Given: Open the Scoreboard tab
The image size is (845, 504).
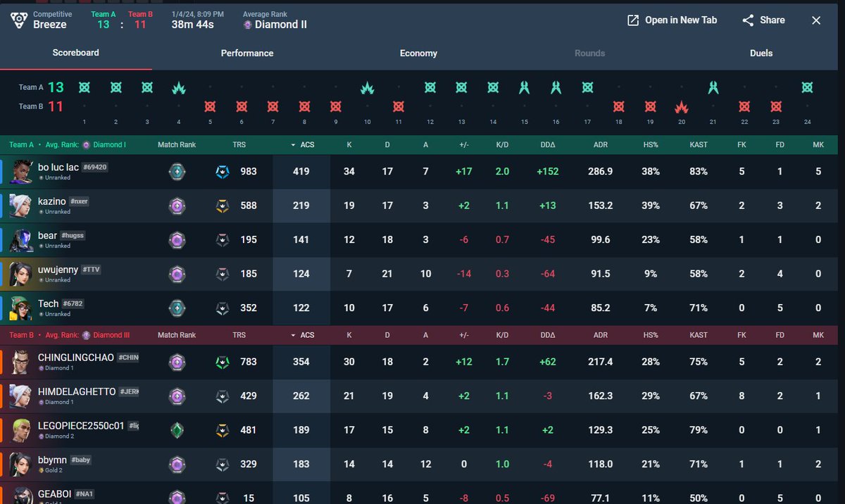Looking at the screenshot, I should (x=75, y=53).
